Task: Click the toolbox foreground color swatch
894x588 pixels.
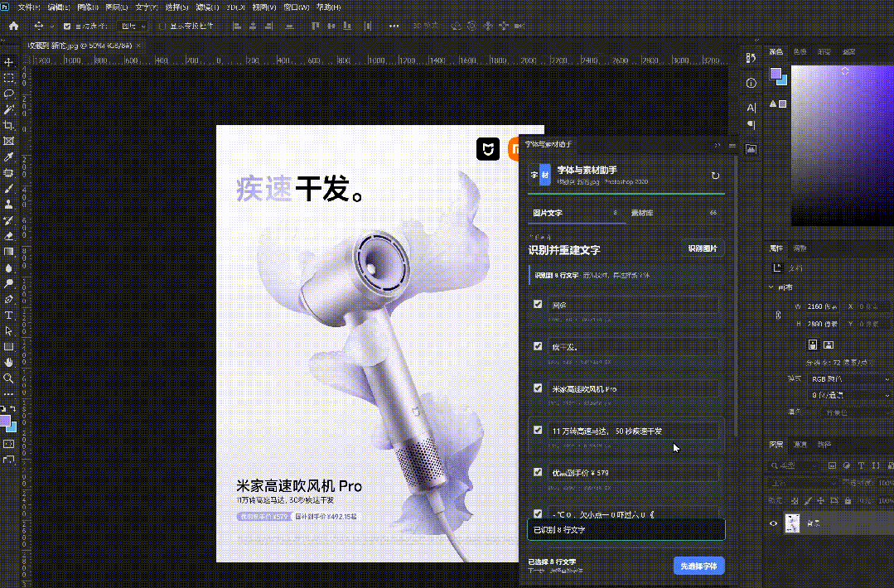Action: click(5, 421)
